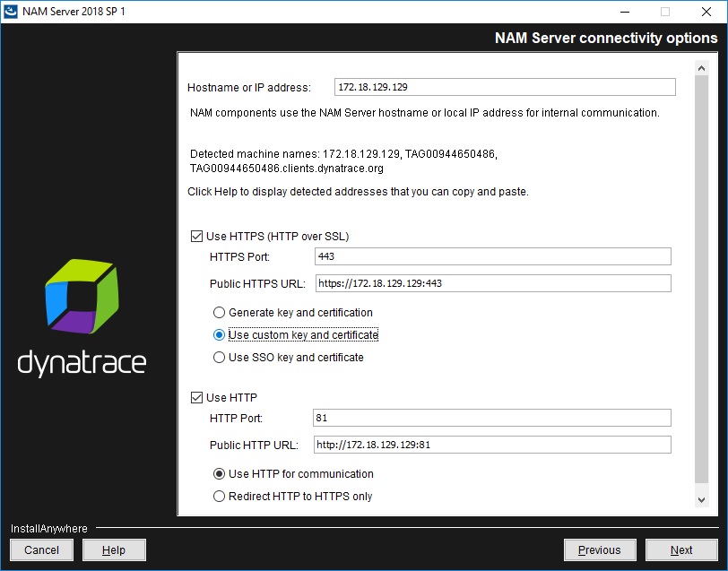Click the 'NAM components use the NAM Server hostname' text
Screen dimensions: 728x571
[x=425, y=113]
